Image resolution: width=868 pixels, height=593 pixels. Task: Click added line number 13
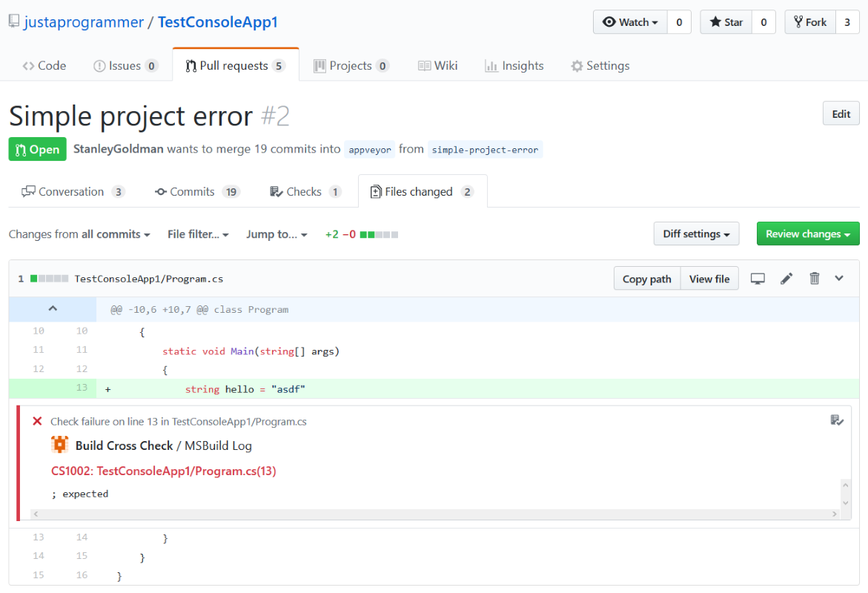coord(82,388)
